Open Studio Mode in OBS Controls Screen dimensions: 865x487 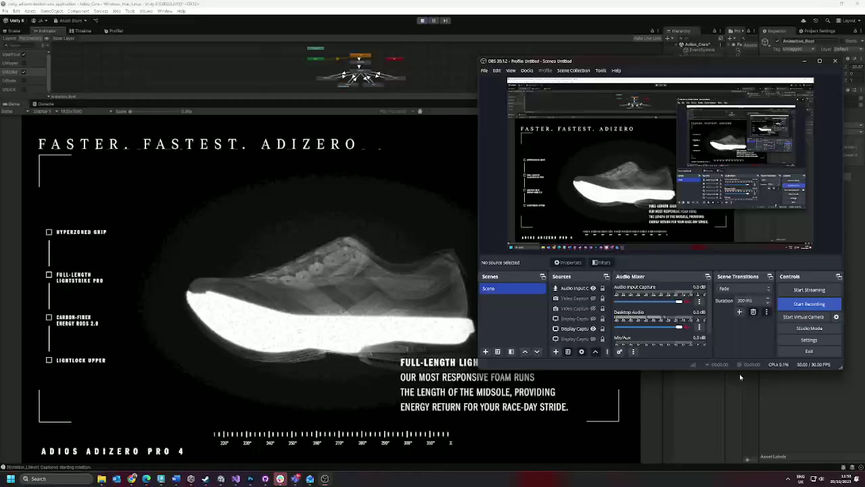[809, 329]
